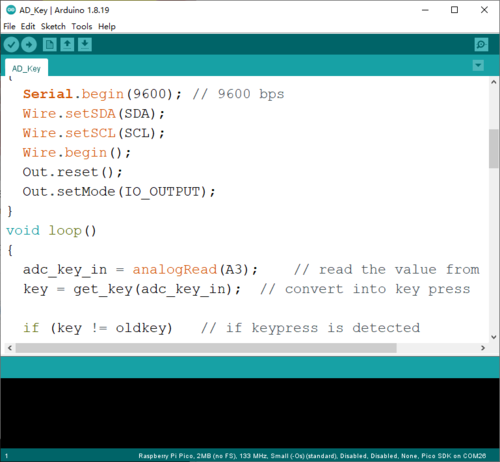This screenshot has height=462, width=500.
Task: Open the Serial Monitor
Action: coord(481,44)
